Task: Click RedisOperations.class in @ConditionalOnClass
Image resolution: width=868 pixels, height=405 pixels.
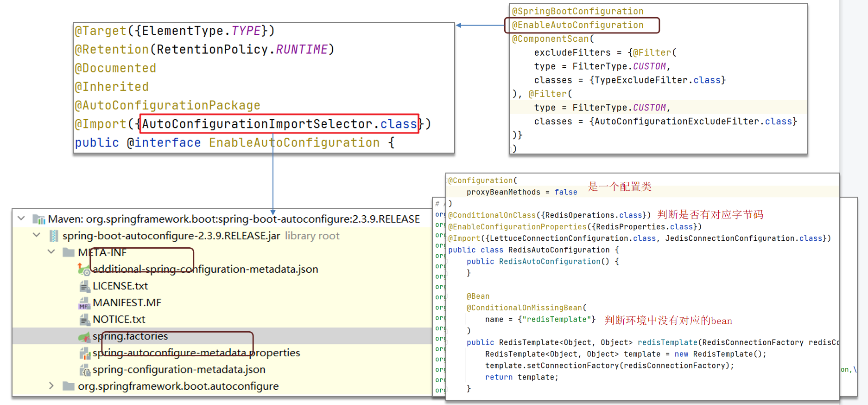Action: pos(593,215)
